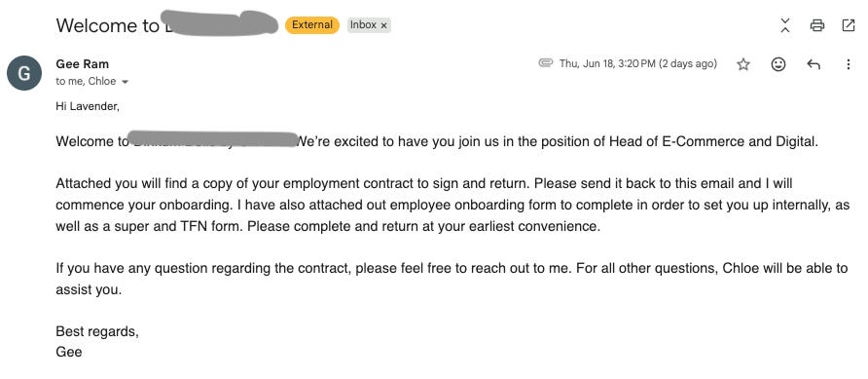Reply using the curved arrow icon

814,64
